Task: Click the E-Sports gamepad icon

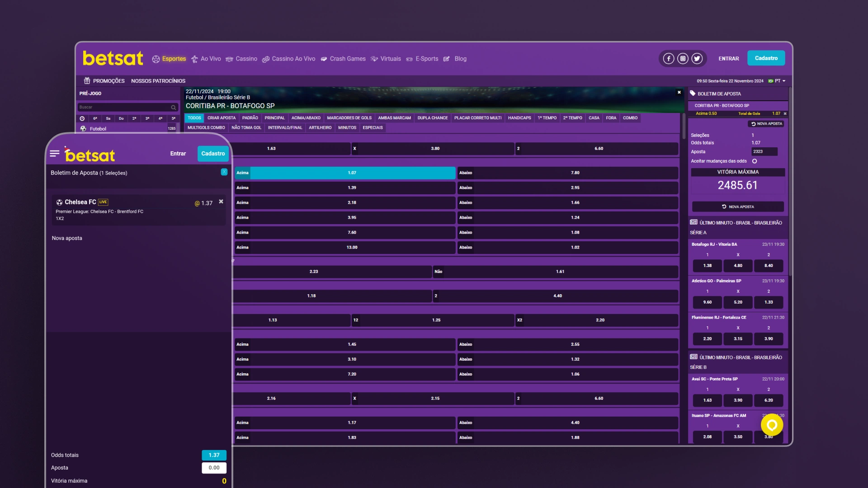Action: click(409, 59)
